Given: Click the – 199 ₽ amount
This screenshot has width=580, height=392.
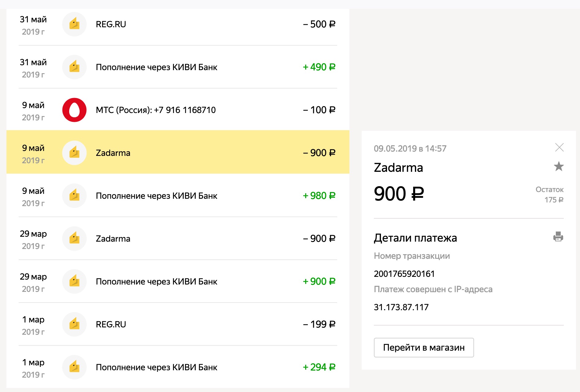Looking at the screenshot, I should pyautogui.click(x=319, y=324).
